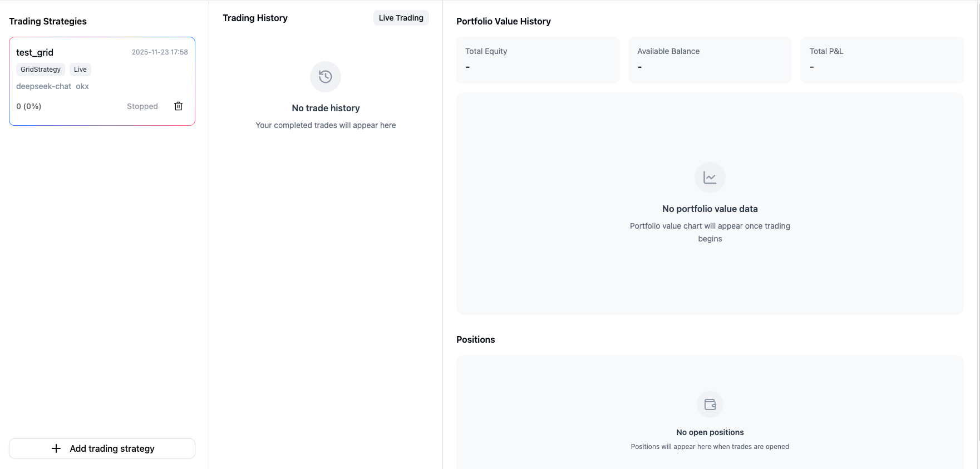Viewport: 980px width, 469px height.
Task: Click the Total Equity card
Action: click(537, 60)
